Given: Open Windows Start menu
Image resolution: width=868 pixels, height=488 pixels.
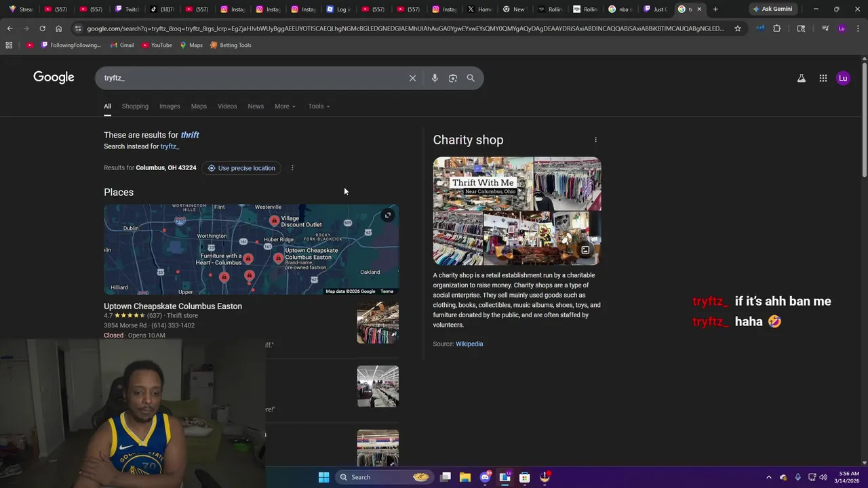Looking at the screenshot, I should (x=323, y=477).
